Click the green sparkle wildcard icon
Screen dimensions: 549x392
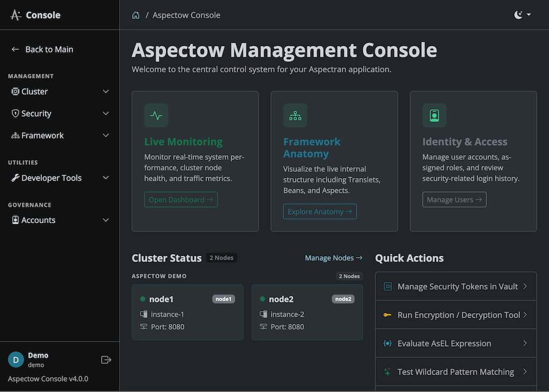click(387, 372)
